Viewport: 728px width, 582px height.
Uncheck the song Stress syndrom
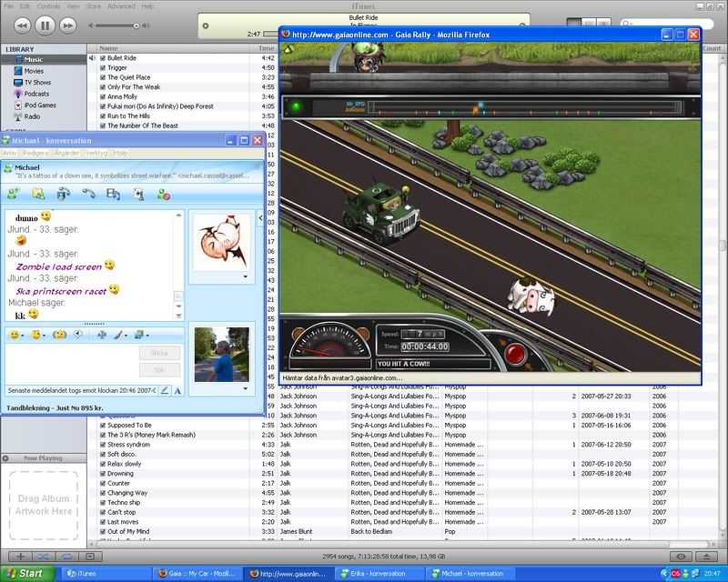(103, 445)
